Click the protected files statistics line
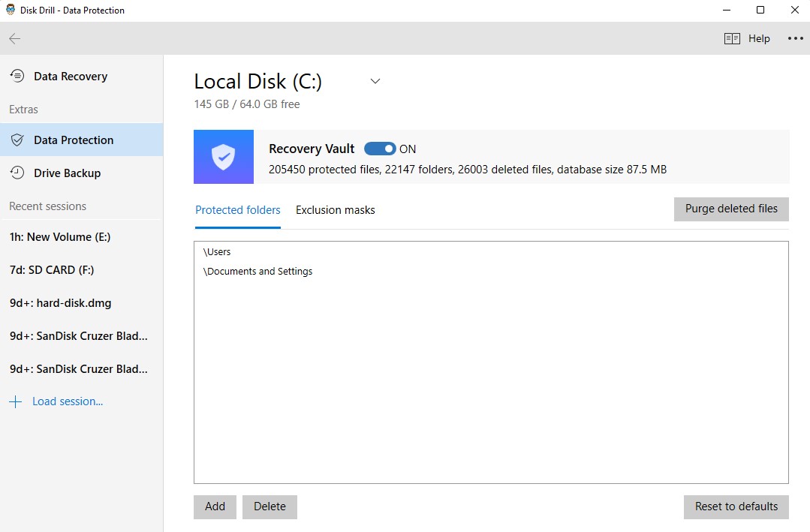810x532 pixels. click(x=468, y=170)
